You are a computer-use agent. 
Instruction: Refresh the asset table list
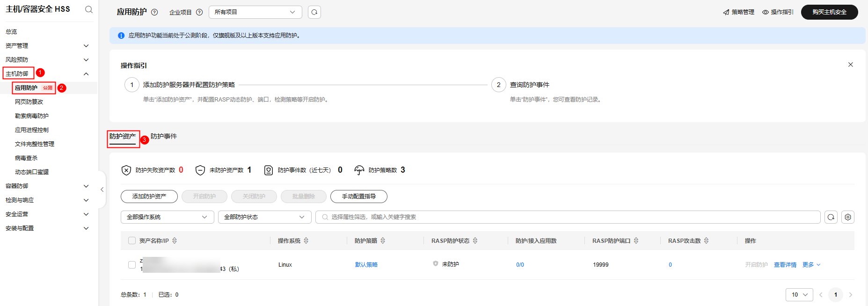coord(831,217)
